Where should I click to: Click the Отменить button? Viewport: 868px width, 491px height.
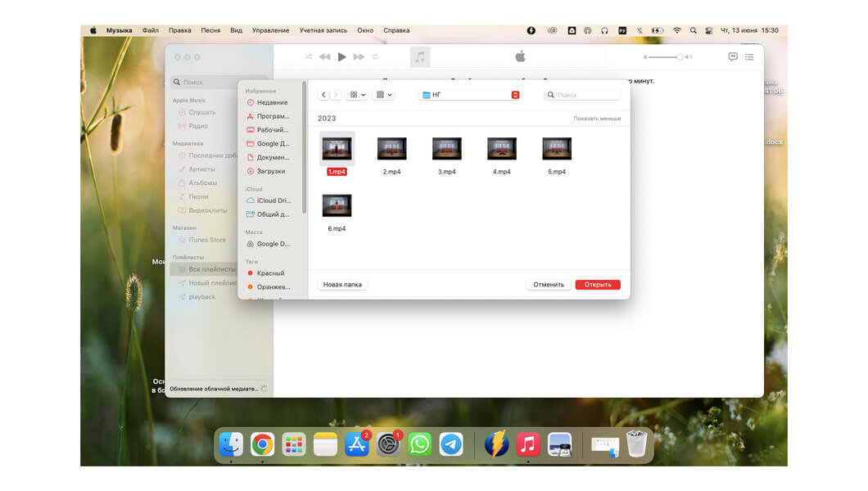[549, 285]
